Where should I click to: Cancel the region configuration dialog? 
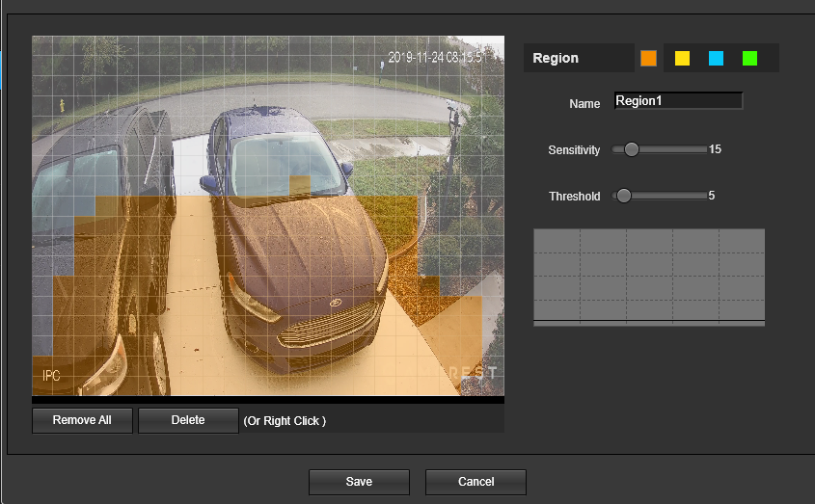(x=475, y=482)
